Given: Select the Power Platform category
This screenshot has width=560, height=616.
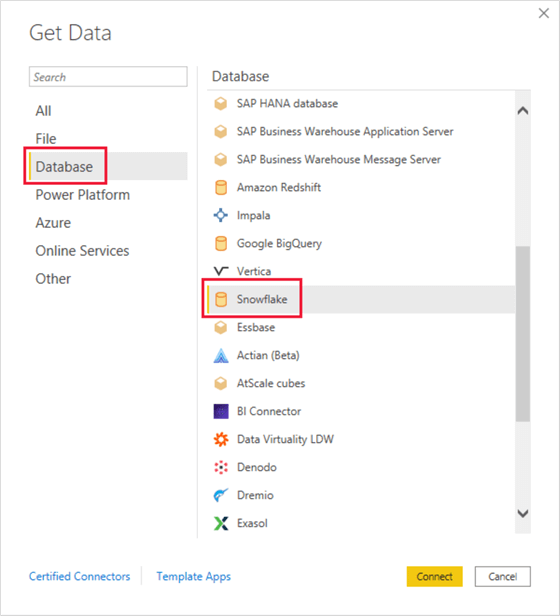Looking at the screenshot, I should (83, 195).
